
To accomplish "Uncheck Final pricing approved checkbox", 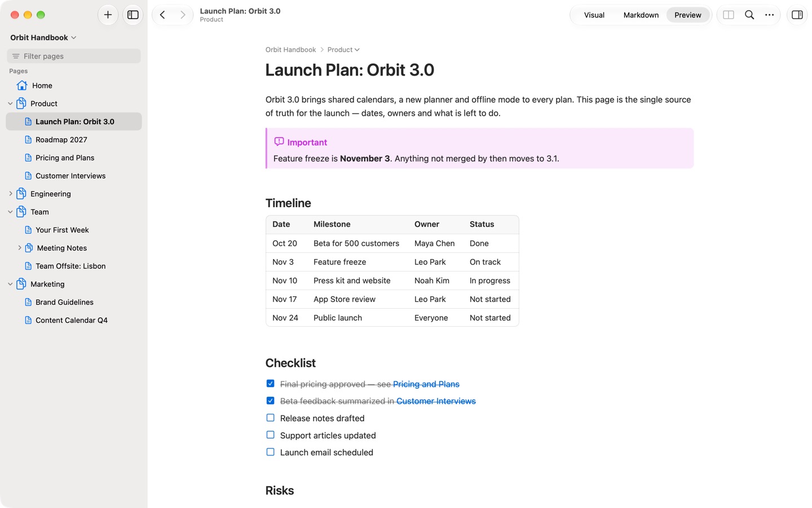I will [270, 384].
